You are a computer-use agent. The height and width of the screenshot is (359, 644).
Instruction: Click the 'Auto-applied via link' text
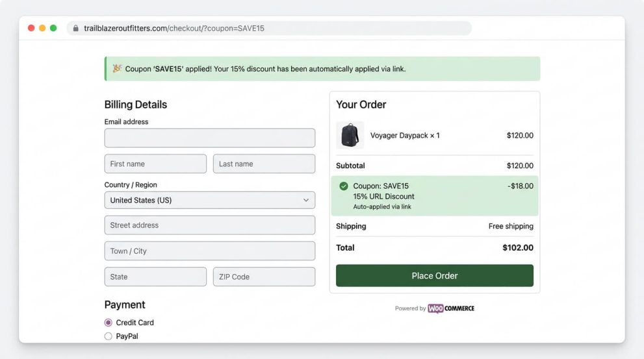[382, 207]
